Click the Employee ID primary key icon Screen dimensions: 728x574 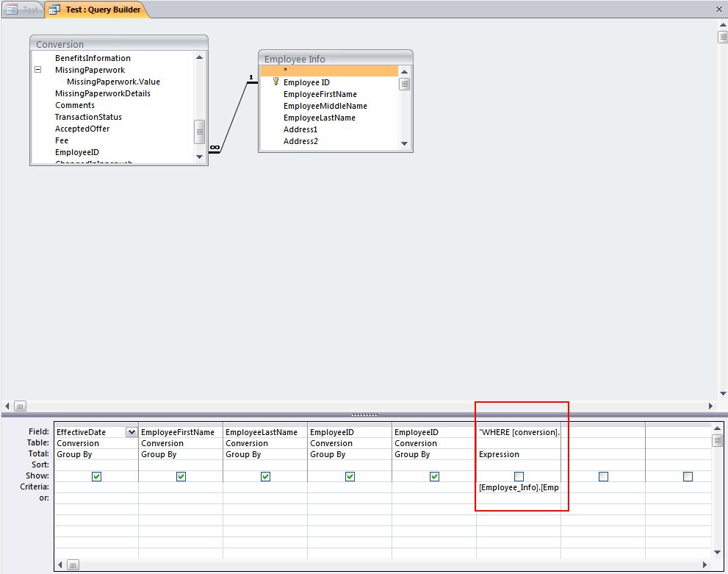[276, 82]
